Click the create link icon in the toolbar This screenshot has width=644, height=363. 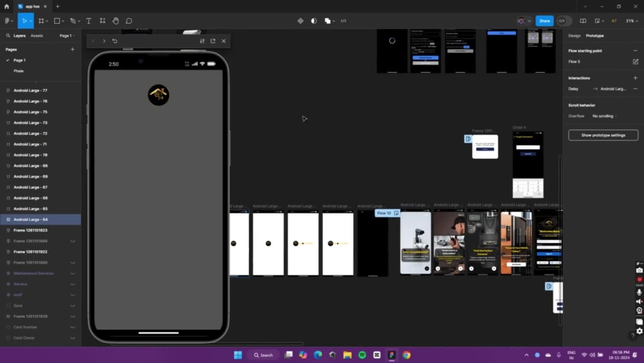click(x=343, y=21)
